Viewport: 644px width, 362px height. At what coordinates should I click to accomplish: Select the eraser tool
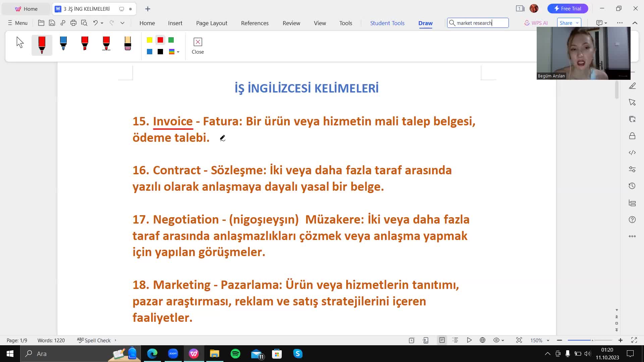[x=127, y=43]
